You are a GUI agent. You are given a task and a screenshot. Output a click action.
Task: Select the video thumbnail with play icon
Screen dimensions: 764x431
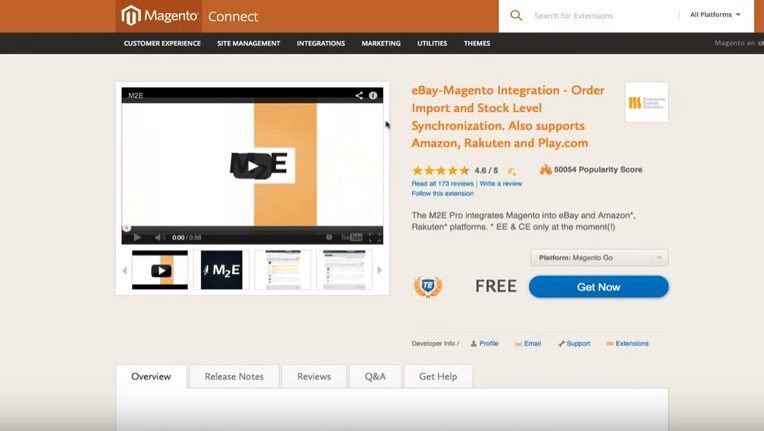(x=160, y=270)
